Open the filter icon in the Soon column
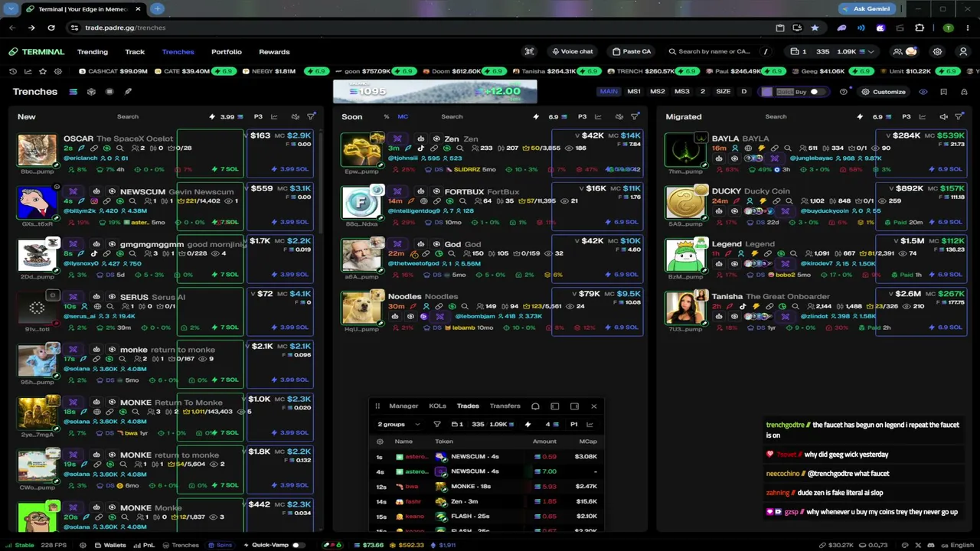This screenshot has width=980, height=551. [x=635, y=117]
